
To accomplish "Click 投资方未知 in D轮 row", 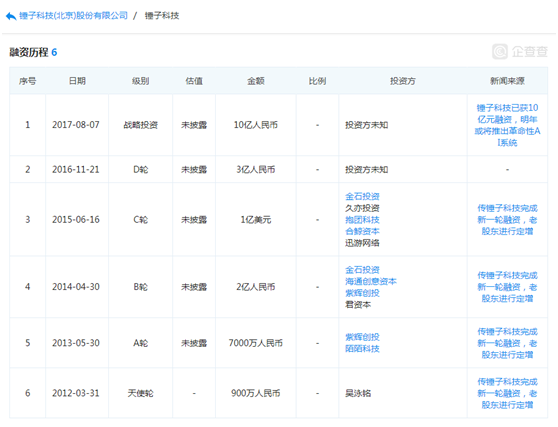I will (x=367, y=169).
